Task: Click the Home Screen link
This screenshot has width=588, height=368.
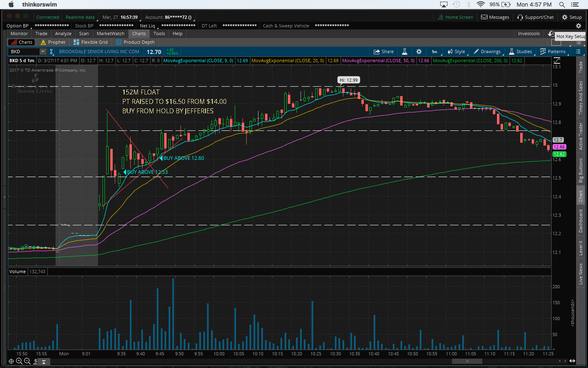Action: point(455,17)
